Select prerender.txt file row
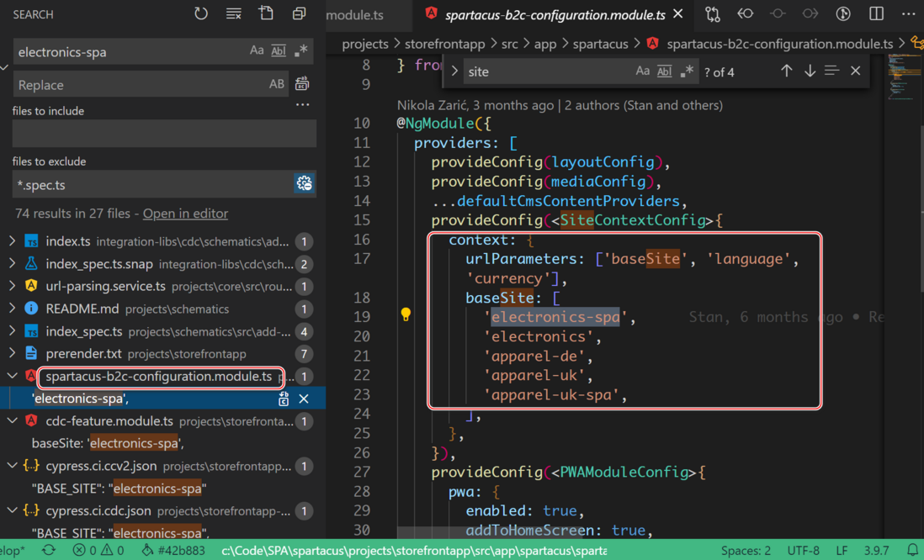The image size is (924, 560). [x=162, y=354]
